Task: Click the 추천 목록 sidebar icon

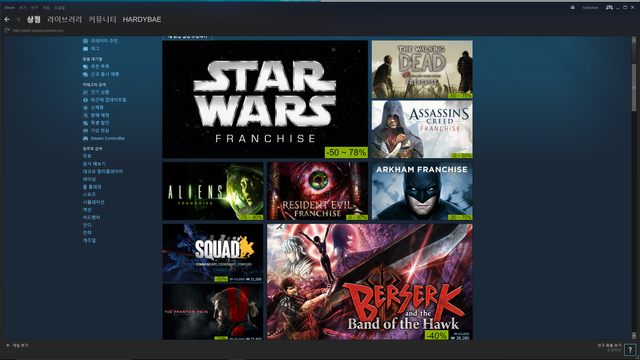Action: point(85,67)
